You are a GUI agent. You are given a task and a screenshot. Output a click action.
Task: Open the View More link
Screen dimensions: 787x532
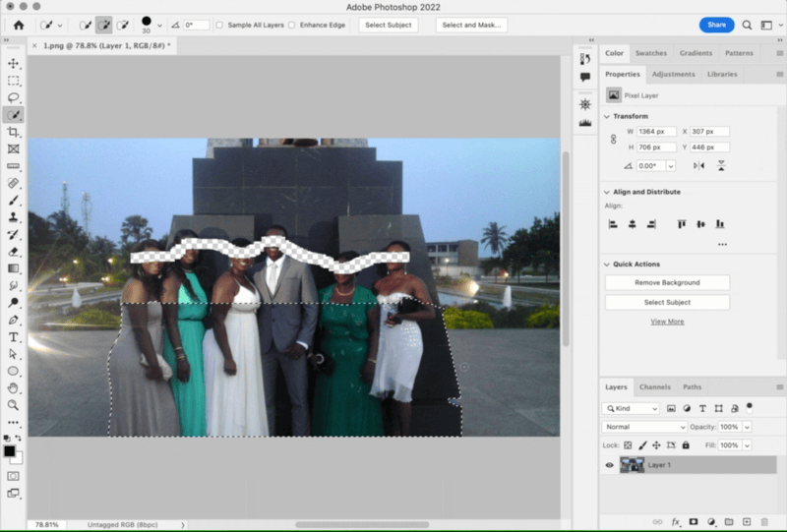[667, 322]
